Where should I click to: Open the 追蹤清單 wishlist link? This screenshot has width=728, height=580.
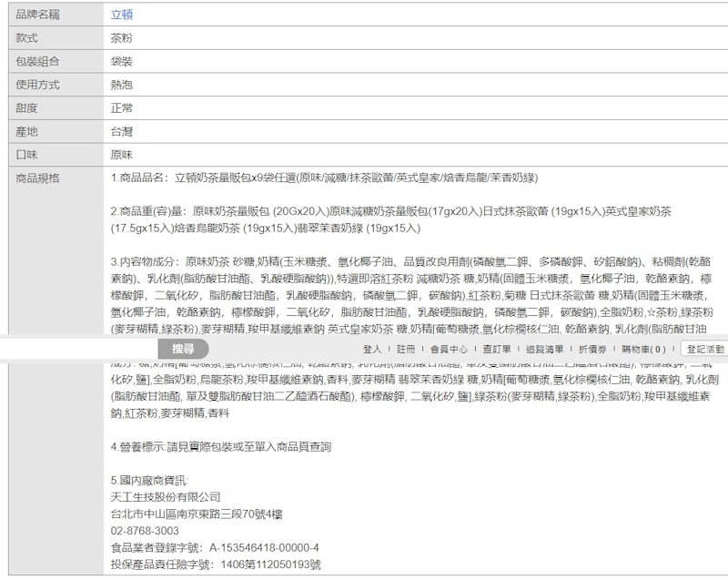coord(544,350)
